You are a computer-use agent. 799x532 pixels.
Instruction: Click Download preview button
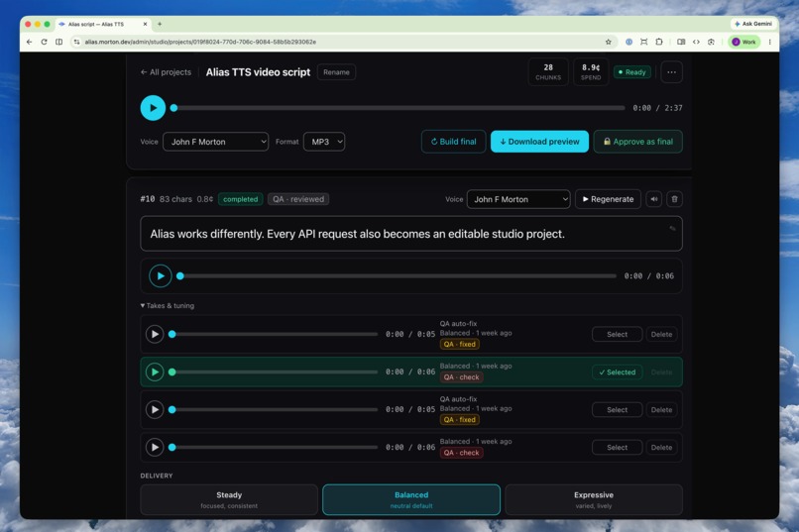539,142
